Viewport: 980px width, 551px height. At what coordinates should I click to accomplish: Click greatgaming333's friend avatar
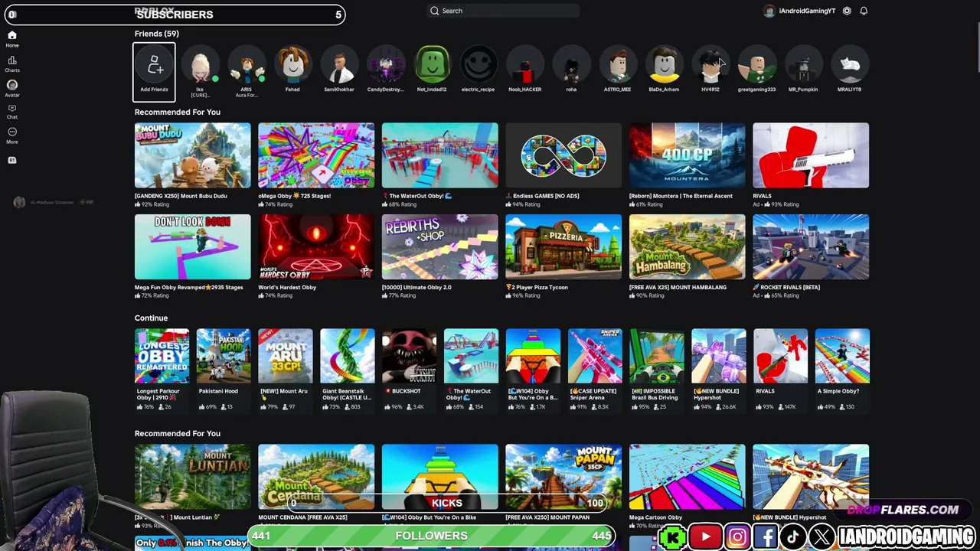756,66
